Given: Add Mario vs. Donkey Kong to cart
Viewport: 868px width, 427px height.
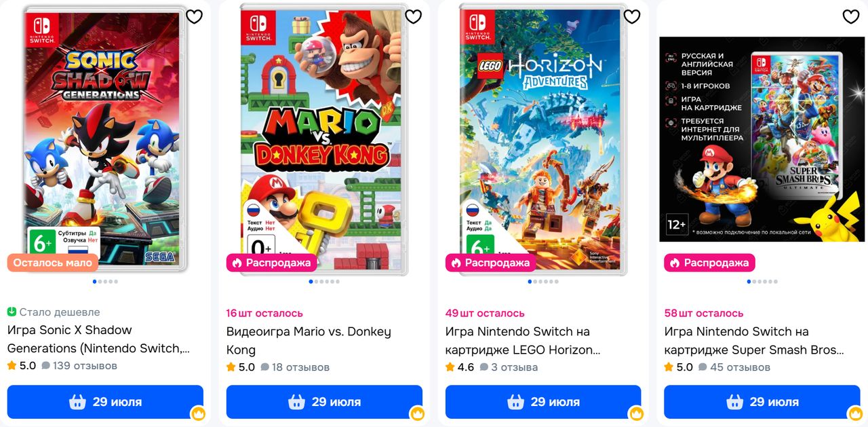Looking at the screenshot, I should pyautogui.click(x=324, y=402).
